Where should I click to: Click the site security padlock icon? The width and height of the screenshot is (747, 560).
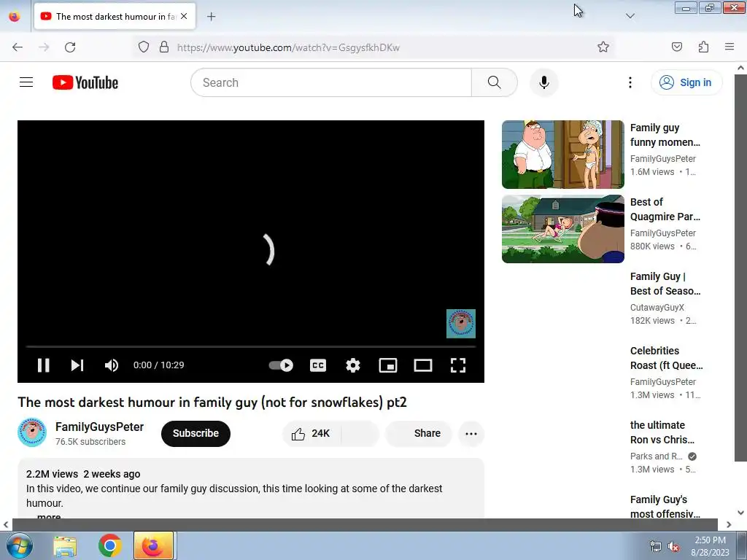(x=164, y=47)
